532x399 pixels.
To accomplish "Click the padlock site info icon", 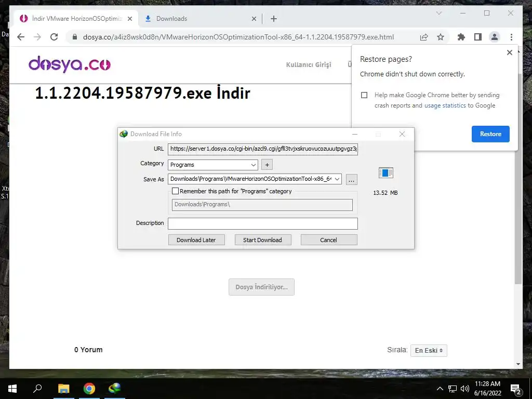I will point(75,37).
